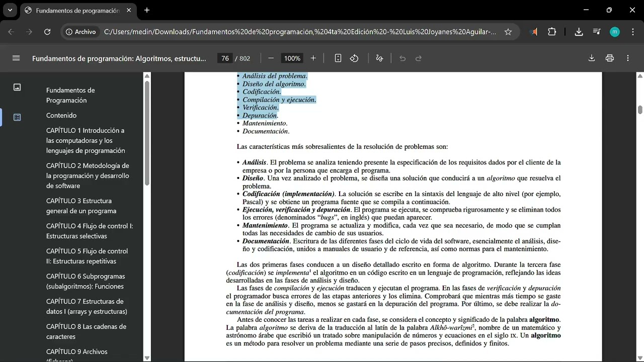644x362 pixels.
Task: Open the media controls icon
Action: click(x=597, y=32)
